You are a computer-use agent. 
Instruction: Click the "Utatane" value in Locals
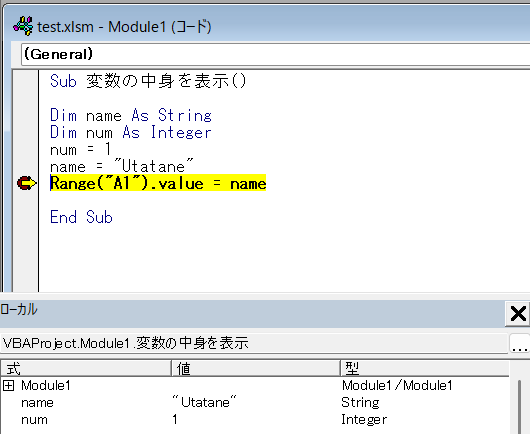point(204,402)
